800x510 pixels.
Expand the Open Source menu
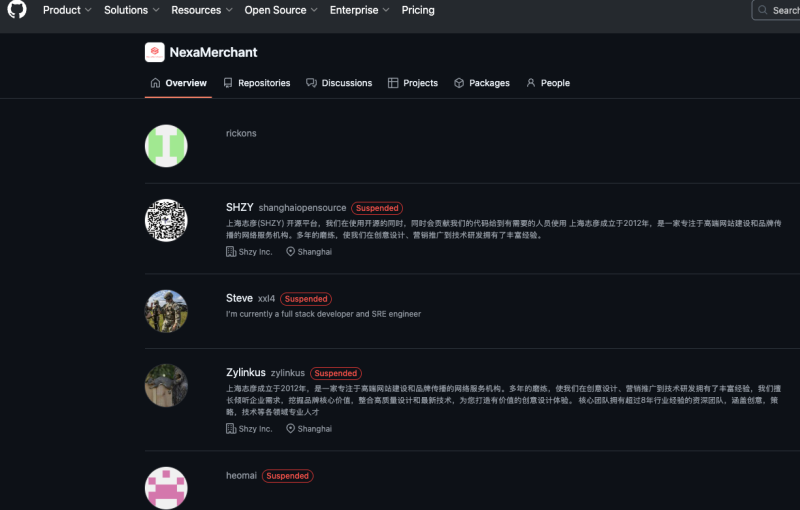[281, 10]
